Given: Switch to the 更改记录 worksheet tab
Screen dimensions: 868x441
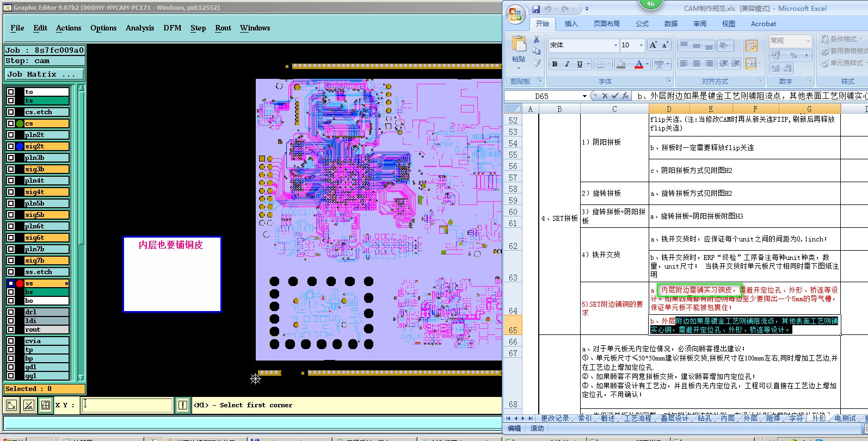Looking at the screenshot, I should coord(555,418).
